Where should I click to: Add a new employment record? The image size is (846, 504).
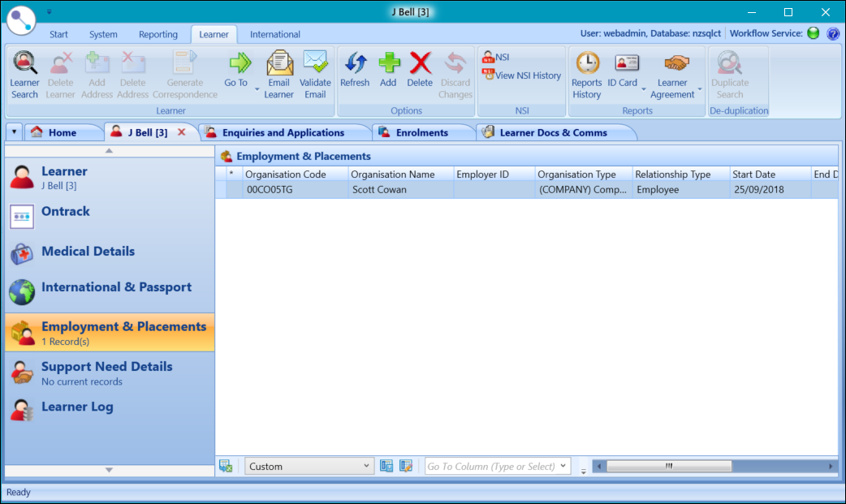pos(388,73)
